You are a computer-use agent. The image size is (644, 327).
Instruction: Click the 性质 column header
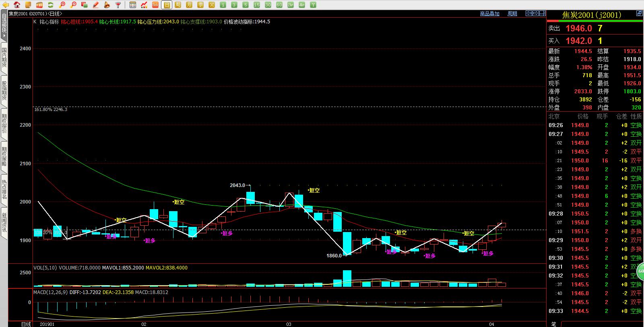point(636,116)
